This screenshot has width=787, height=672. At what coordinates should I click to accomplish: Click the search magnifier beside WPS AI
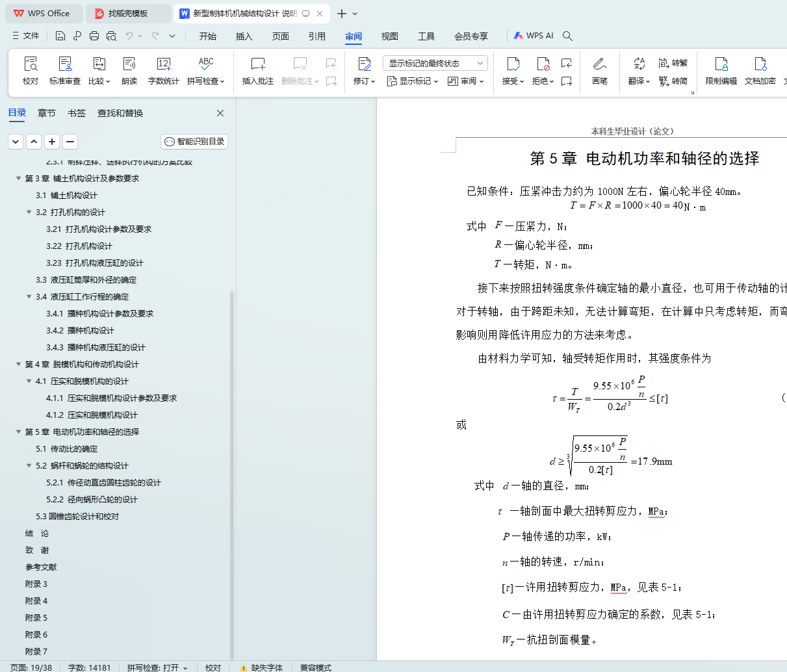point(568,36)
